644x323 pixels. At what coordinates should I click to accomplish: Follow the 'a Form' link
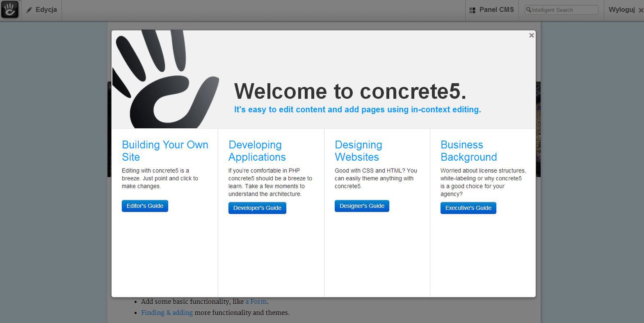[256, 302]
